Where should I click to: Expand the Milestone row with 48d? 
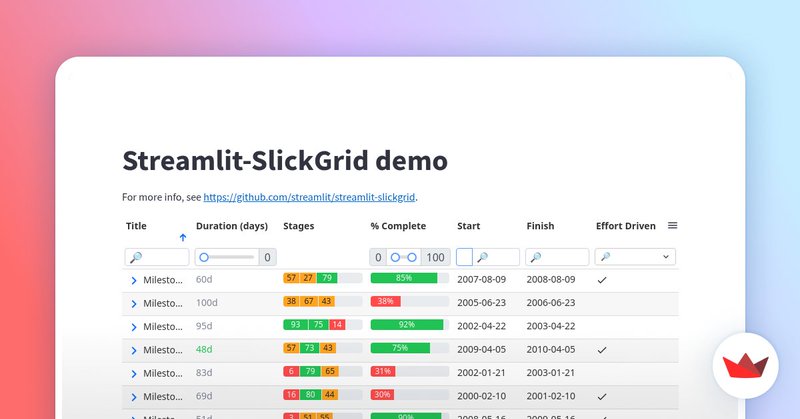tap(134, 351)
